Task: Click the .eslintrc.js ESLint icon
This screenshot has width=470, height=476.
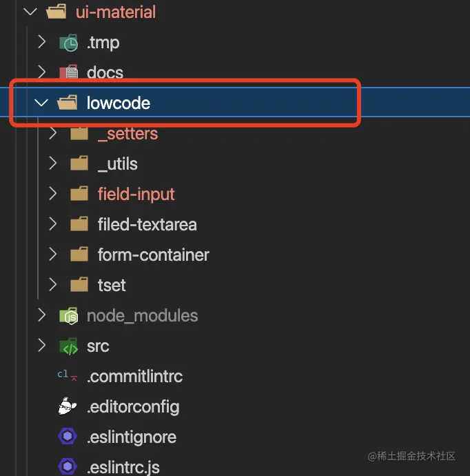Action: [68, 467]
